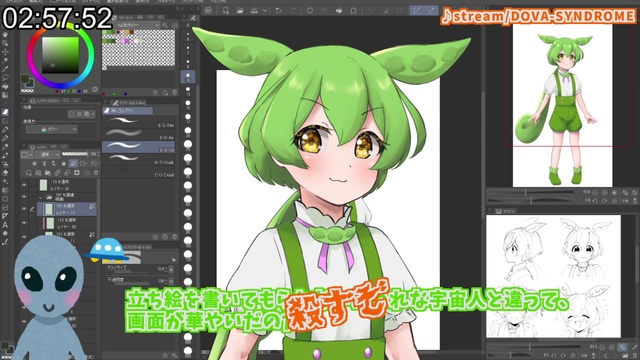640x360 pixels.
Task: Toggle lock icon in layer panel toolbar
Action: [x=64, y=164]
